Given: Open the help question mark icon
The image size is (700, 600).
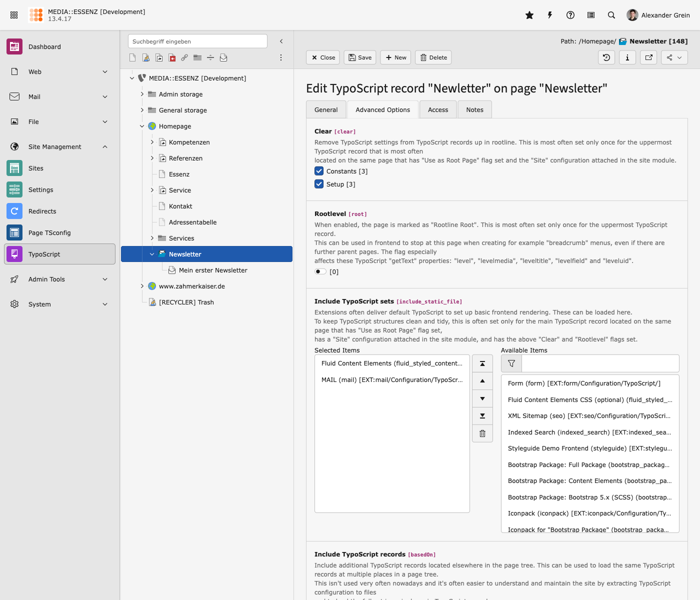Looking at the screenshot, I should pos(570,15).
